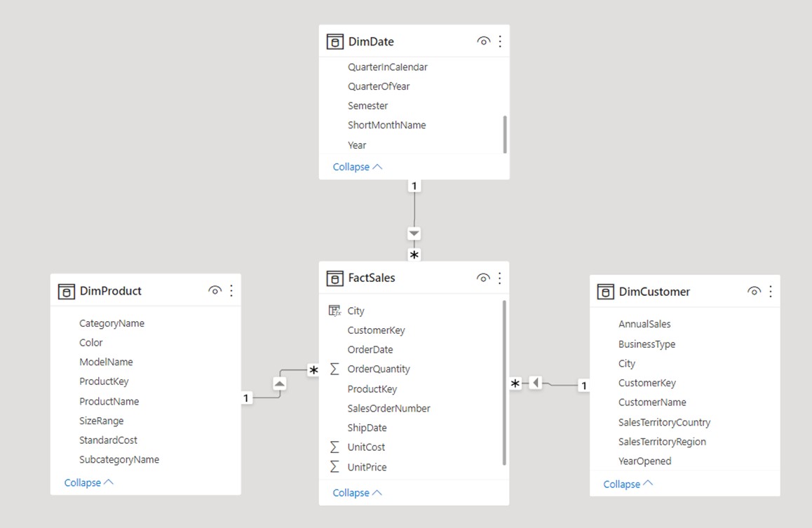This screenshot has height=528, width=812.
Task: Select the SalesOrderNumber field in FactSales
Action: [x=388, y=408]
